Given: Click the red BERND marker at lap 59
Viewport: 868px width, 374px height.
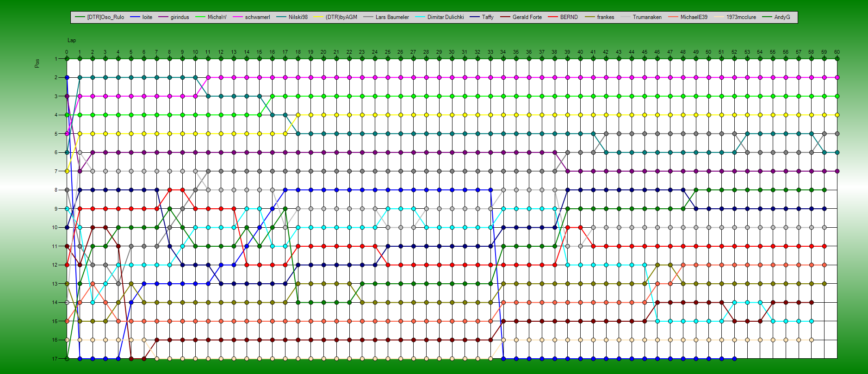Looking at the screenshot, I should point(824,246).
